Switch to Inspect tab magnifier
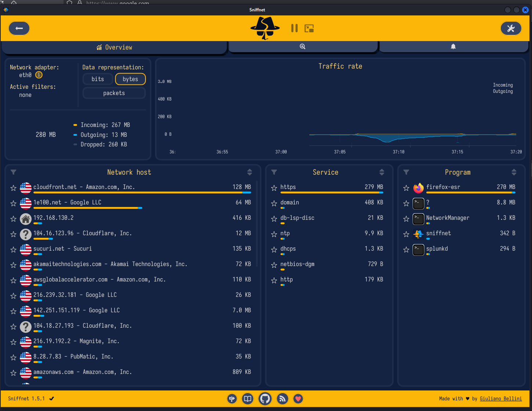Image resolution: width=532 pixels, height=411 pixels. pos(303,47)
